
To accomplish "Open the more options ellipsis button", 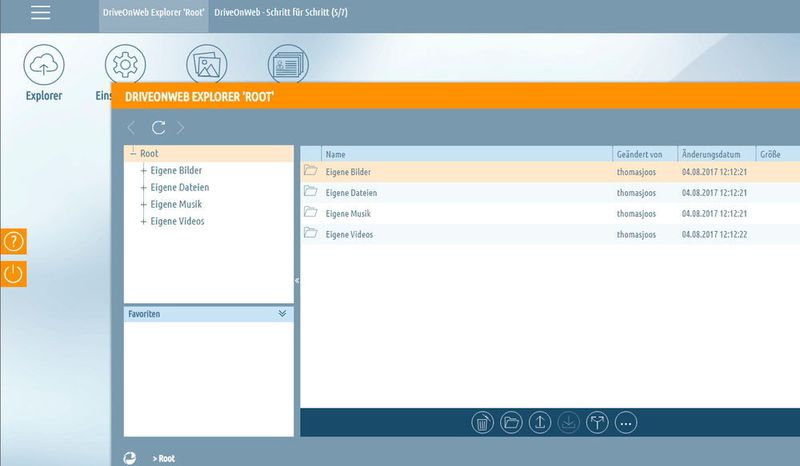I will click(x=627, y=422).
